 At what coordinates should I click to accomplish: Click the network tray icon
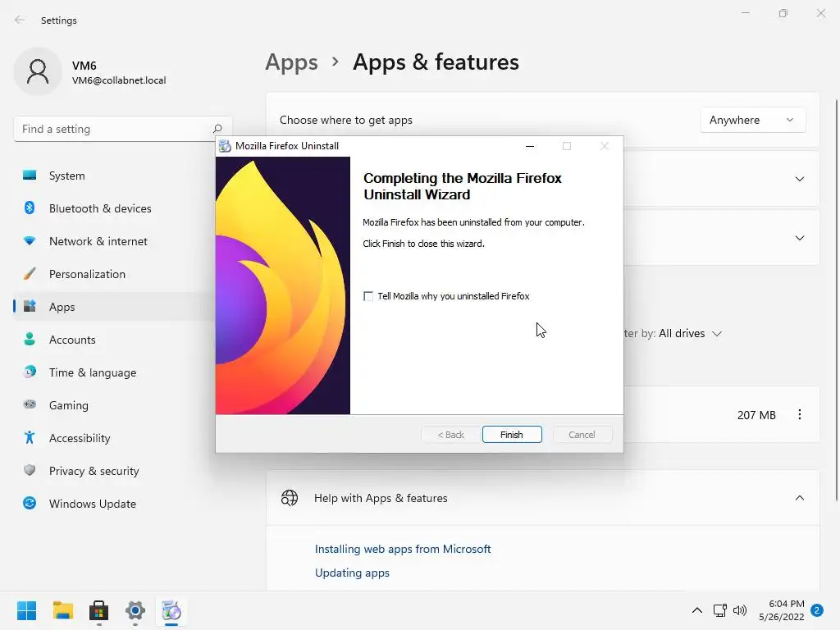[x=720, y=610]
